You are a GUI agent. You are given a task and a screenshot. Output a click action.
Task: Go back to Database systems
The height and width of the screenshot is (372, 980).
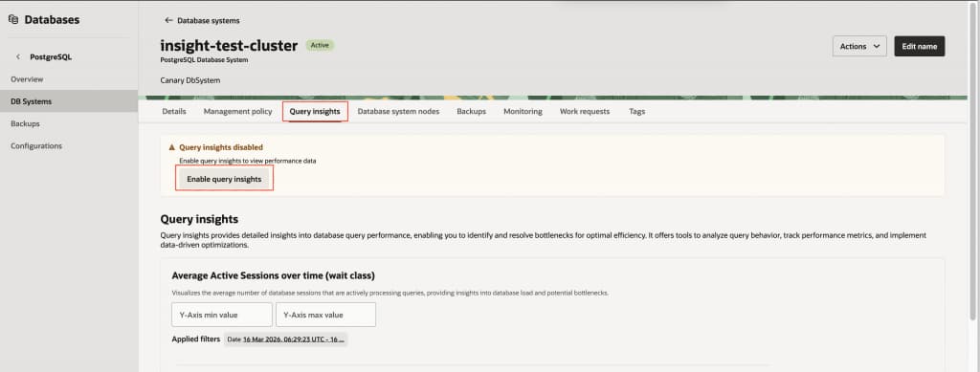click(208, 21)
